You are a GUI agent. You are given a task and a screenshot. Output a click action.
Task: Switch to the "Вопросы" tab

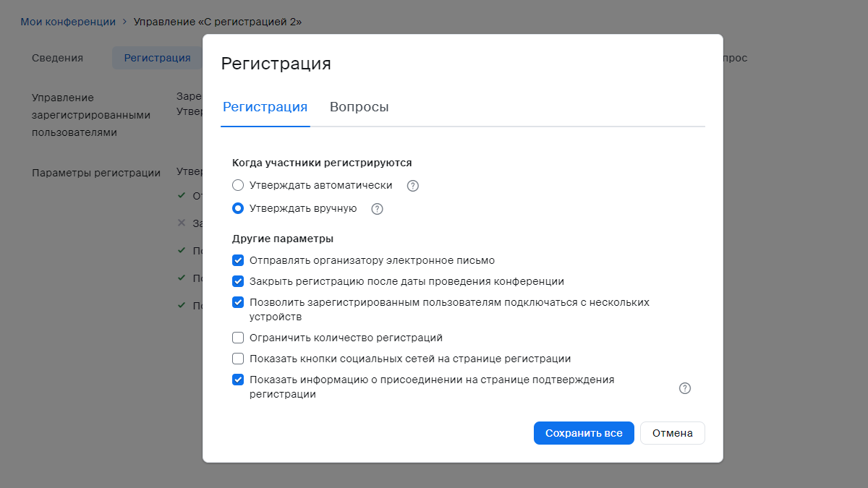point(360,106)
